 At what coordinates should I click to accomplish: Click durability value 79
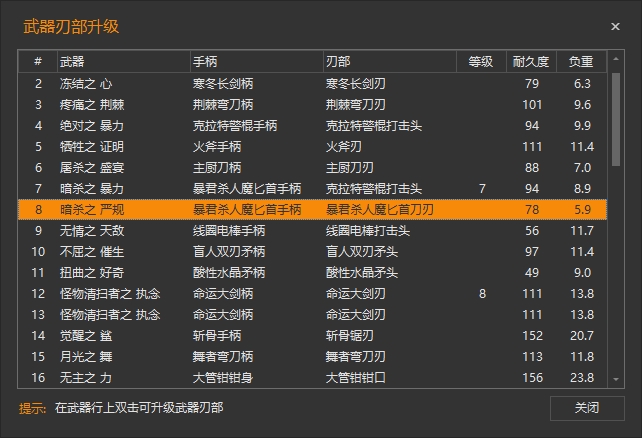(x=532, y=84)
